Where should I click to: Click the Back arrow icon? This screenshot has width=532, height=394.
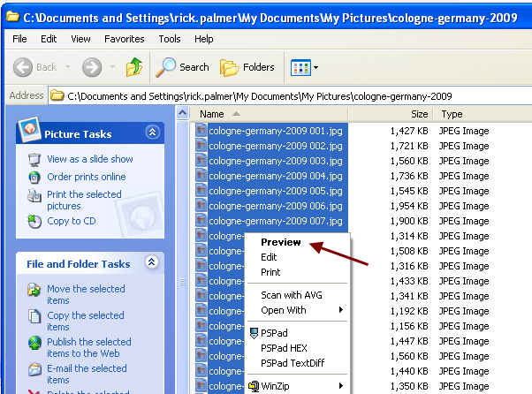click(23, 67)
